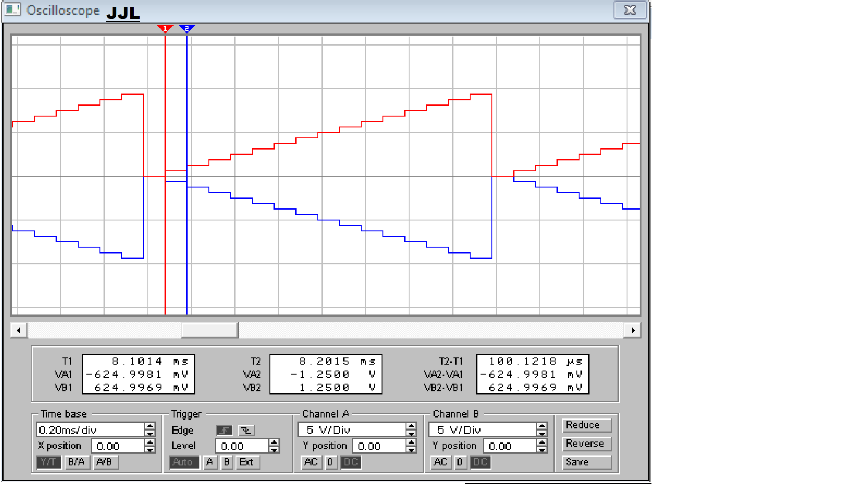
Task: Set trigger source to Auto
Action: tap(184, 462)
